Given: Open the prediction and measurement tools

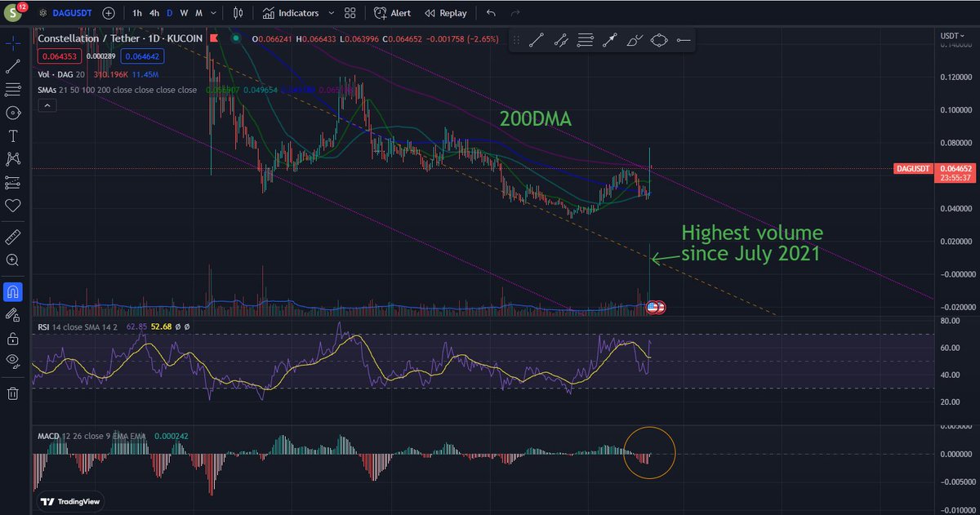Looking at the screenshot, I should [12, 182].
